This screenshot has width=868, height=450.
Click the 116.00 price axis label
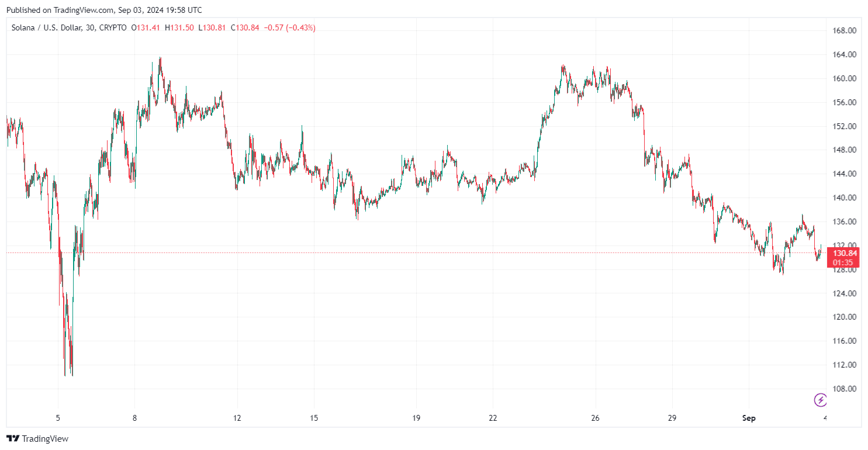pos(845,341)
